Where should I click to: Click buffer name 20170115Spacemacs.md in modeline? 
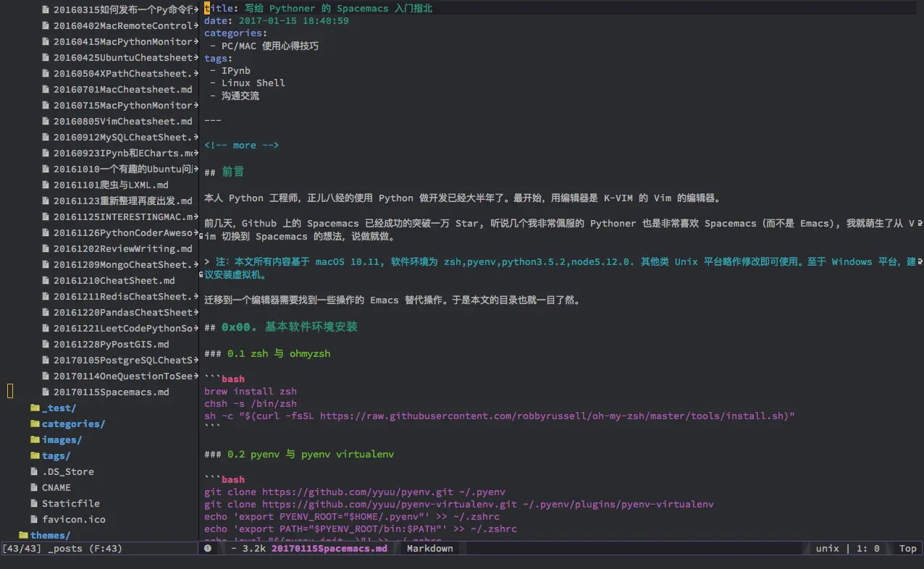tap(329, 549)
